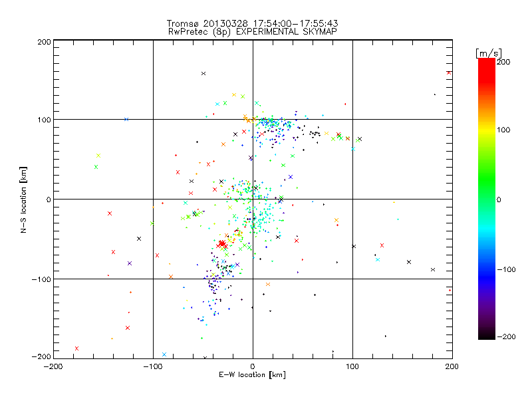
Task: Click the red X marker at far upper-right edge
Action: point(449,72)
